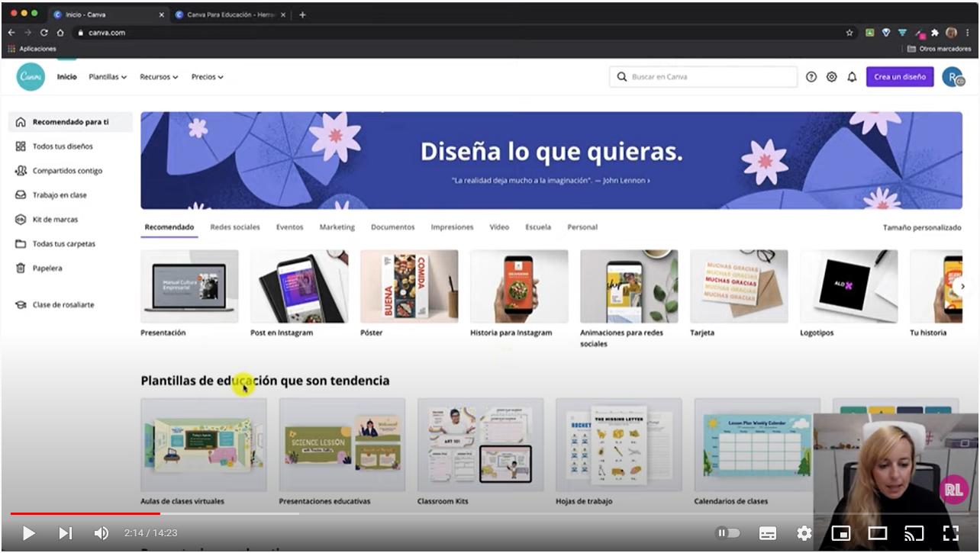Open the Hojas de trabajo templates
This screenshot has height=553, width=980.
tap(619, 445)
